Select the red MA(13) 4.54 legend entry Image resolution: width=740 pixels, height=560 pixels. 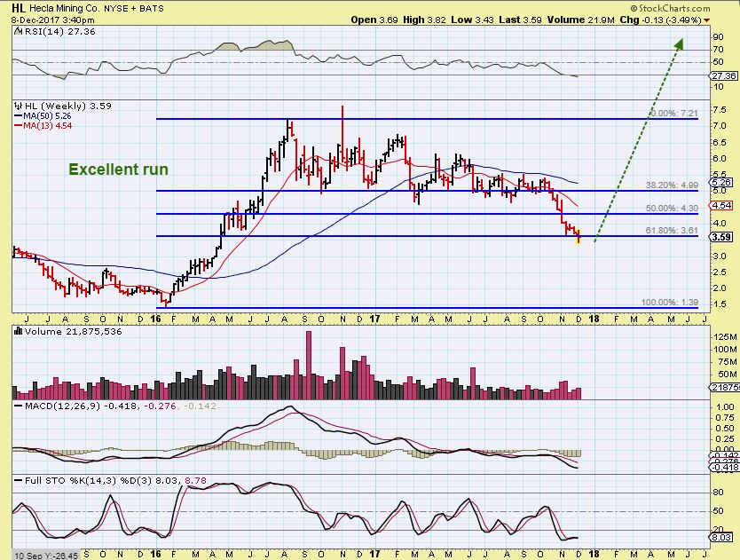click(x=43, y=126)
